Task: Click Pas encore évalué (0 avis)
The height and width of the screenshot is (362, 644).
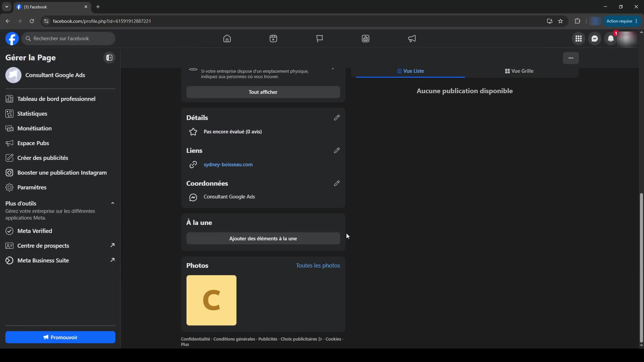Action: [233, 132]
